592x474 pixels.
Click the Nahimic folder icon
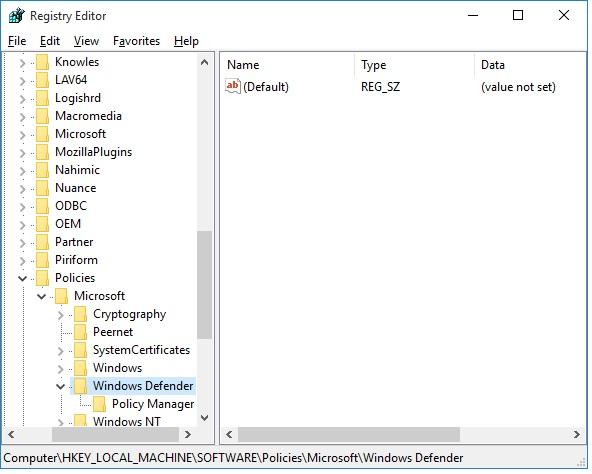click(x=42, y=170)
